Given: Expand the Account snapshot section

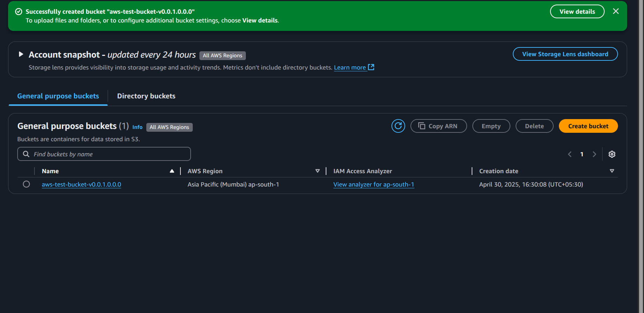Looking at the screenshot, I should click(21, 54).
